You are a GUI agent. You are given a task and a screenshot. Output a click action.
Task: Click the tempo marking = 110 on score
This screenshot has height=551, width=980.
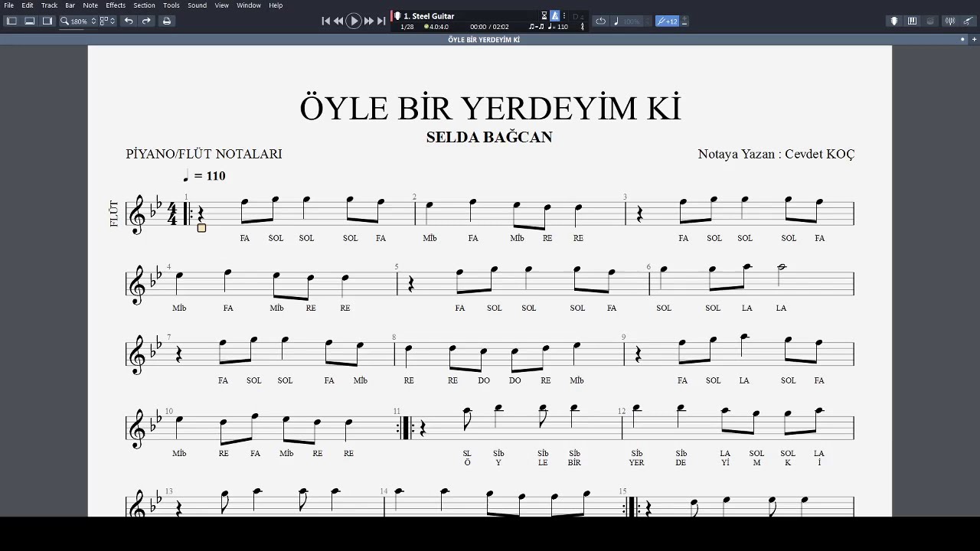pos(204,176)
